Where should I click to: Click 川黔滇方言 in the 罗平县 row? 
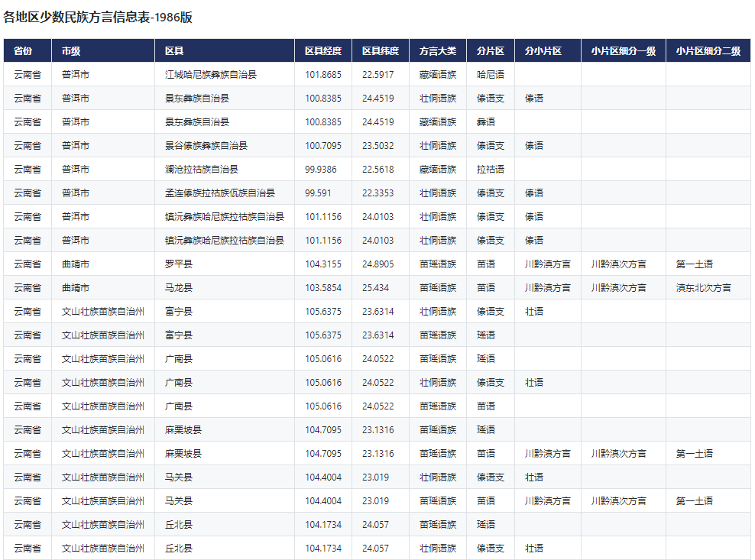[x=548, y=264]
